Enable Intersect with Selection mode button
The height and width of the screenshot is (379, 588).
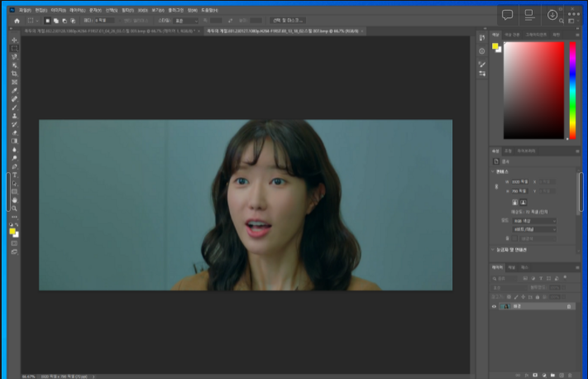(x=73, y=21)
